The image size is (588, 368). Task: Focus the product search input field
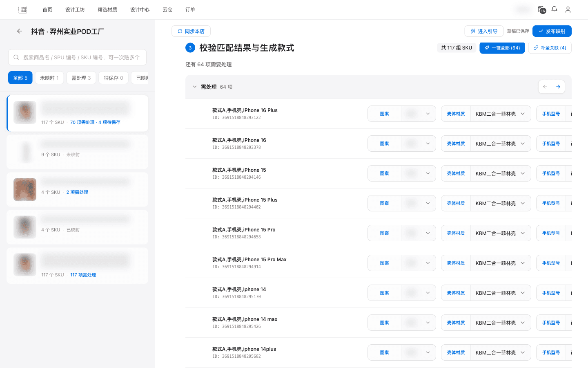77,57
